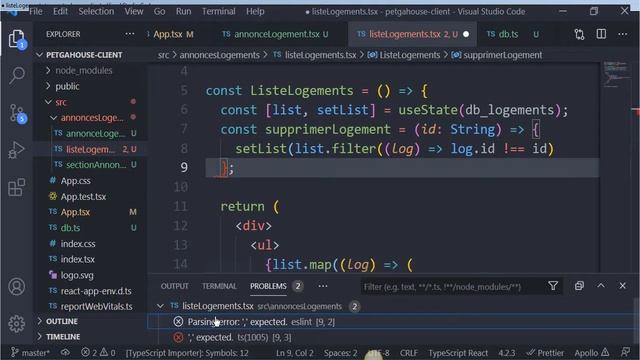The height and width of the screenshot is (360, 640).
Task: Click the problems filter funnel icon
Action: [553, 286]
